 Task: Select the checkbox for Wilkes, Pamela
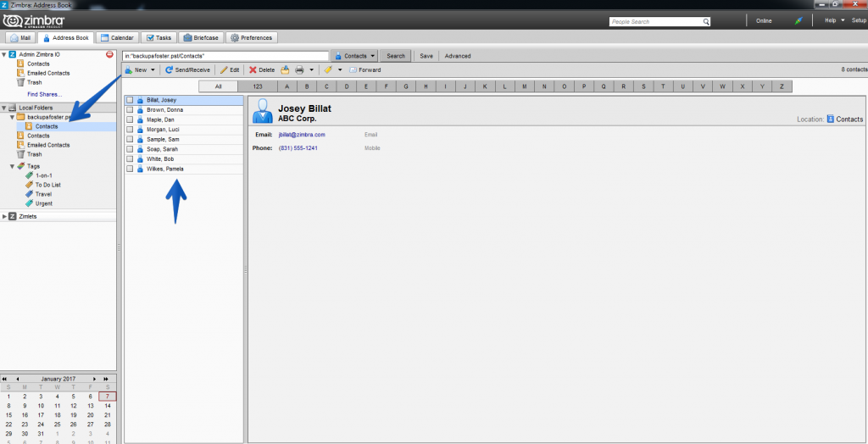[130, 169]
